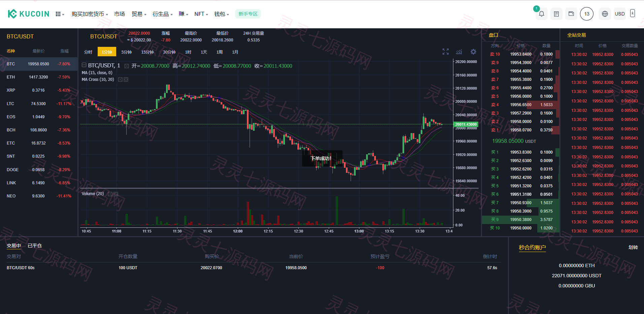Select DOGE row in coin list
This screenshot has height=314, width=644.
pyautogui.click(x=39, y=170)
